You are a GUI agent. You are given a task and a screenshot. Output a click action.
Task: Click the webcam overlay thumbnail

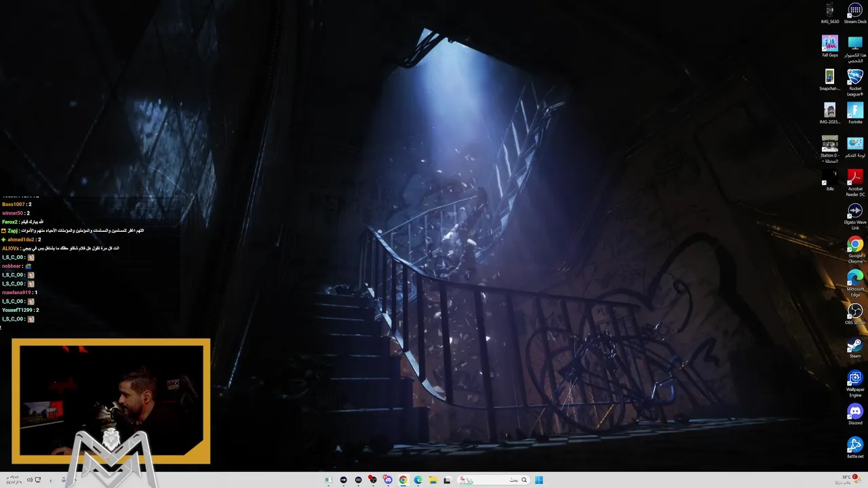tap(111, 401)
